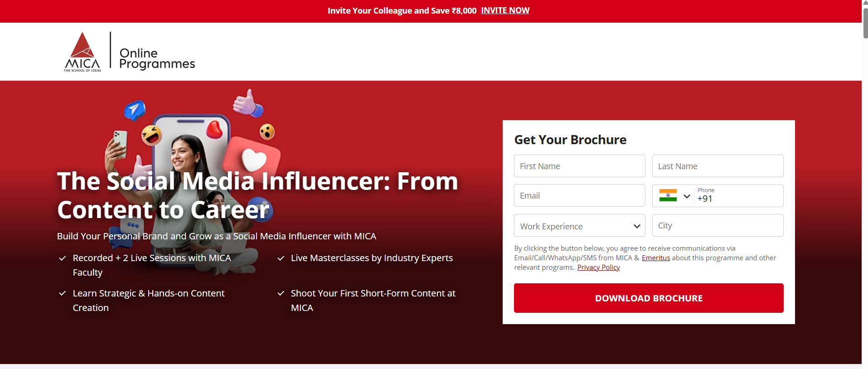Select the Email input field
This screenshot has height=369, width=868.
coord(579,196)
